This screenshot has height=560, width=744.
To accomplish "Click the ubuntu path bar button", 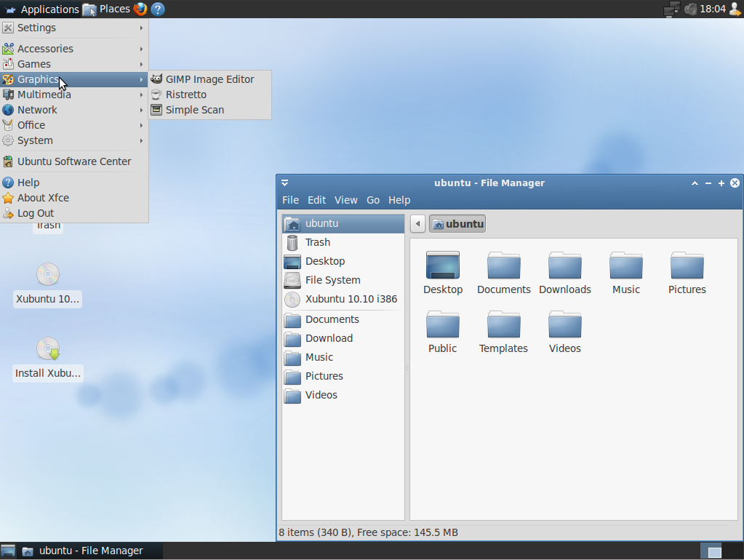I will tap(457, 224).
